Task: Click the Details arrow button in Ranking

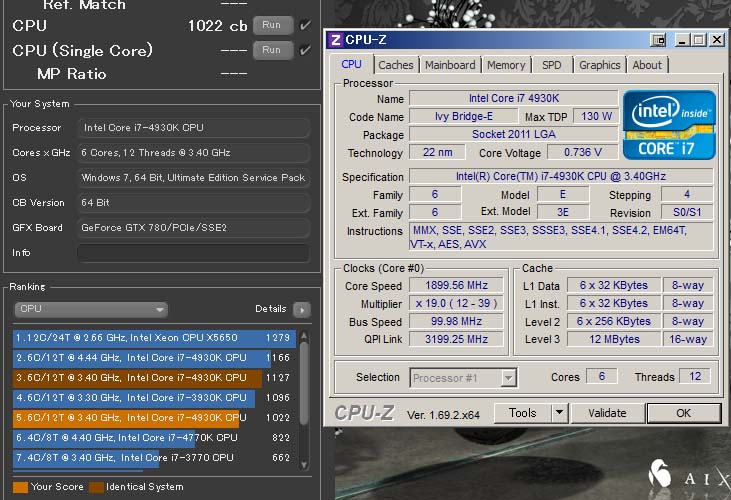Action: click(x=301, y=310)
